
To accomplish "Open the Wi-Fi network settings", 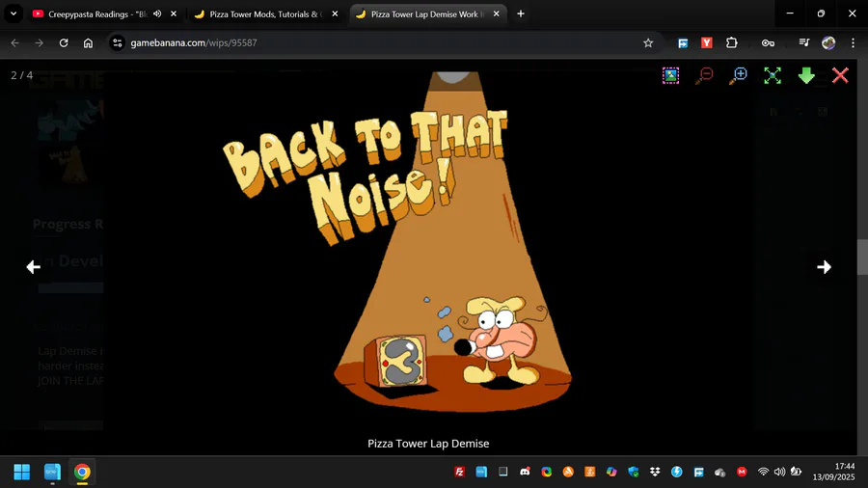I will [764, 472].
